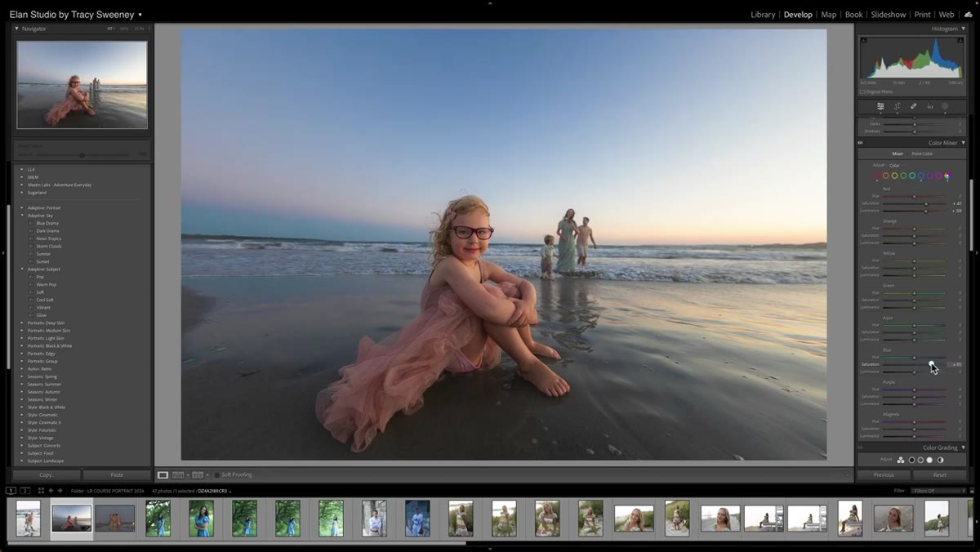Expand the Mastin Labs - Adventure Everyday group
Image resolution: width=980 pixels, height=552 pixels.
tap(22, 185)
